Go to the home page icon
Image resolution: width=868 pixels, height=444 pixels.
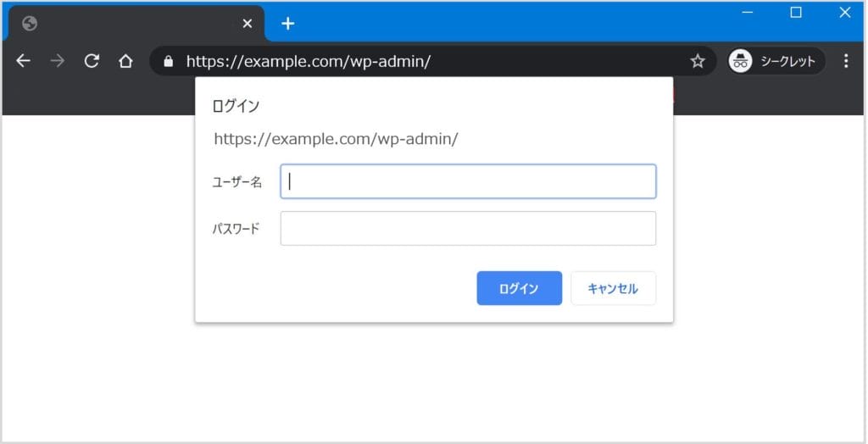tap(125, 61)
